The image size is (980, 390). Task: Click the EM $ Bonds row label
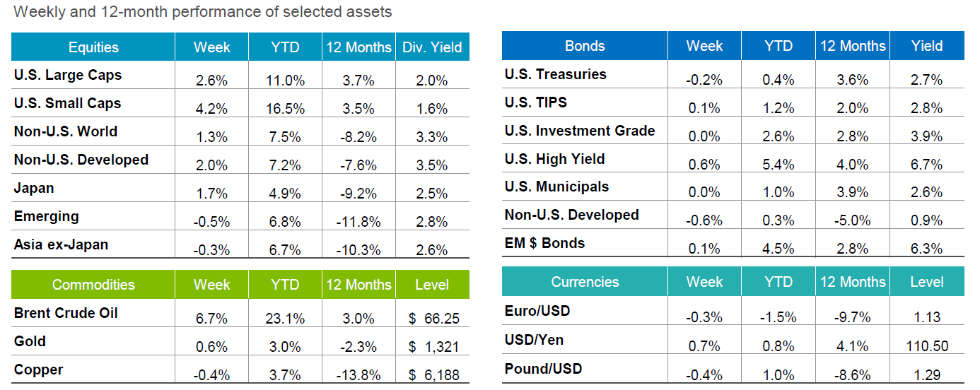pos(544,243)
